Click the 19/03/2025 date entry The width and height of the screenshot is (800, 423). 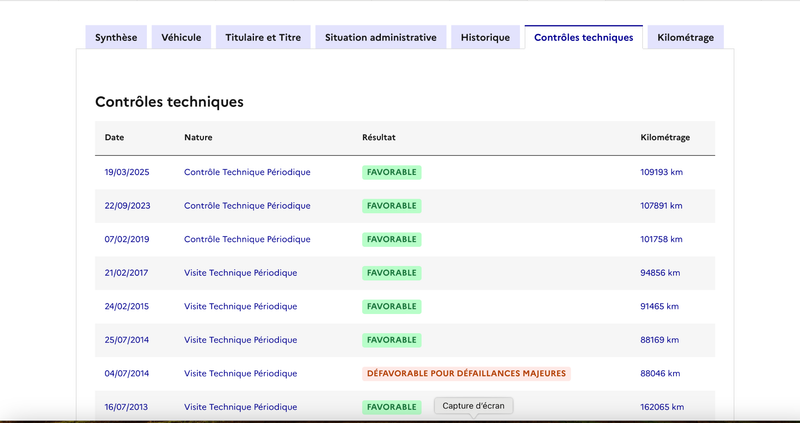tap(127, 172)
